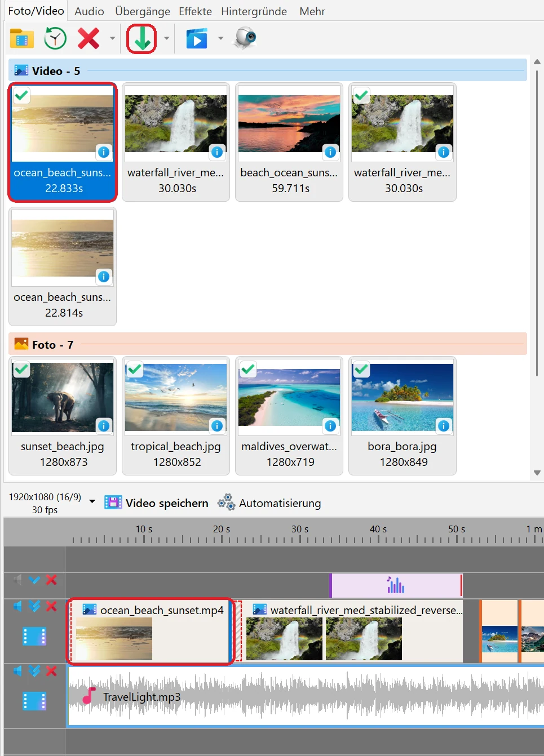Select the island photo clip on timeline
544x756 pixels.
point(499,632)
